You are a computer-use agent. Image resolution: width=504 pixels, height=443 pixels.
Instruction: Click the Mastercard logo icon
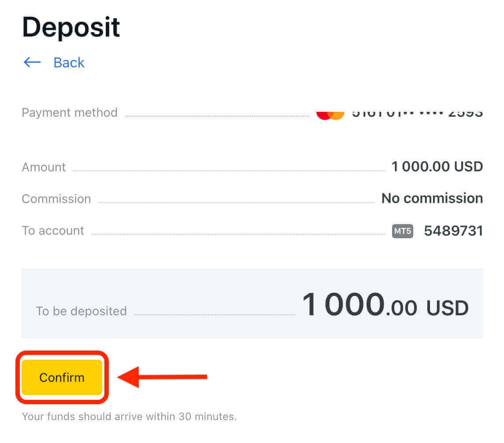pyautogui.click(x=330, y=115)
